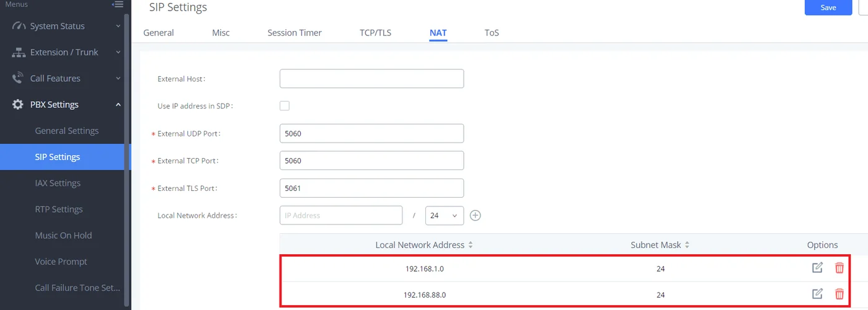Click the Local Network IP Address field

(341, 215)
